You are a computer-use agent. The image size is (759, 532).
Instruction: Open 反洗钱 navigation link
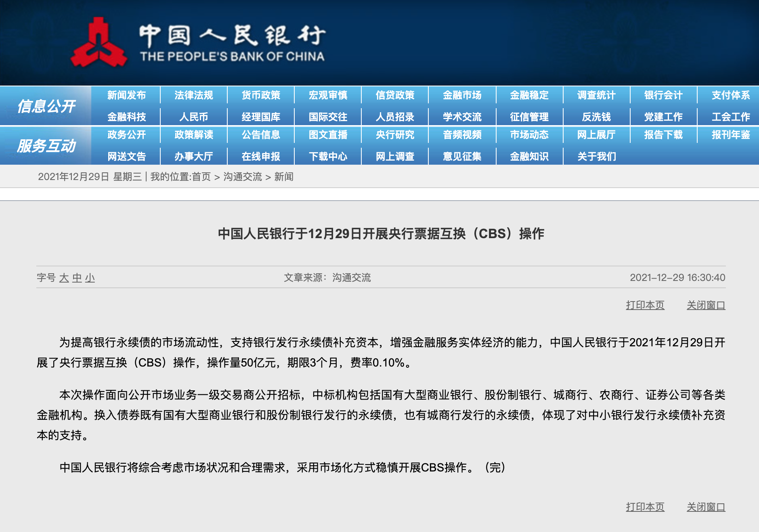pos(596,117)
